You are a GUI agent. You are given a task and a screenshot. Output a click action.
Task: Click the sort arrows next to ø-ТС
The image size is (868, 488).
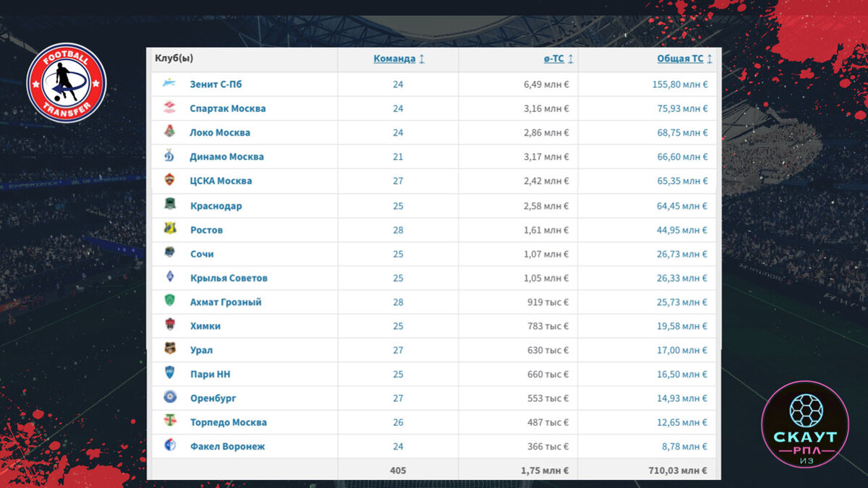(570, 59)
